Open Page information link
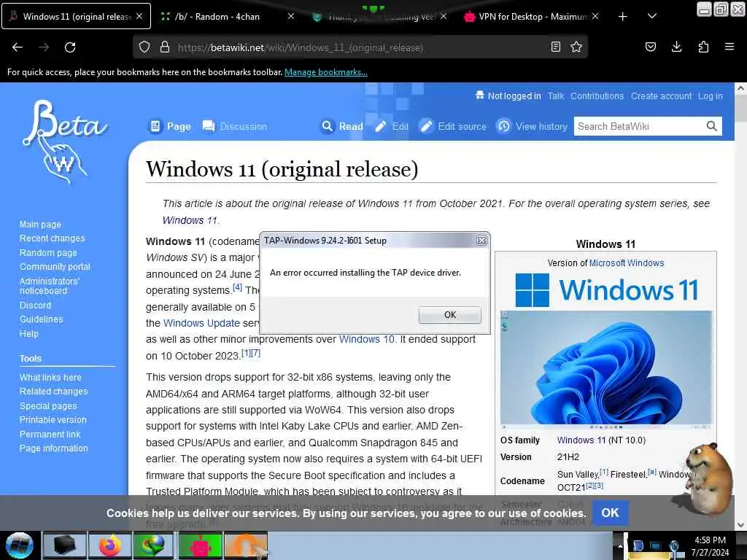 coord(53,448)
